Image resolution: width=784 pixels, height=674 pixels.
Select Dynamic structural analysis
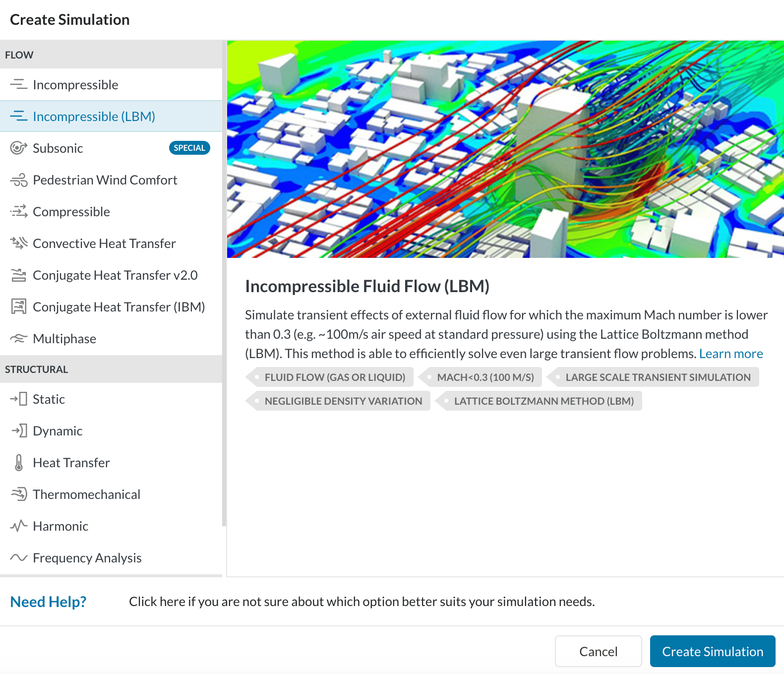111,431
